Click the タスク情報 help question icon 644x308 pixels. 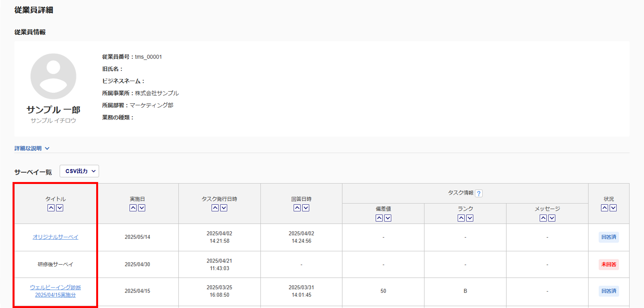click(x=479, y=193)
